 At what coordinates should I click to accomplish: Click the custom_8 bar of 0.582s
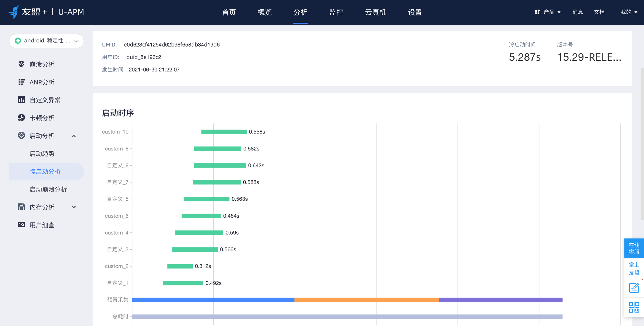click(x=217, y=149)
